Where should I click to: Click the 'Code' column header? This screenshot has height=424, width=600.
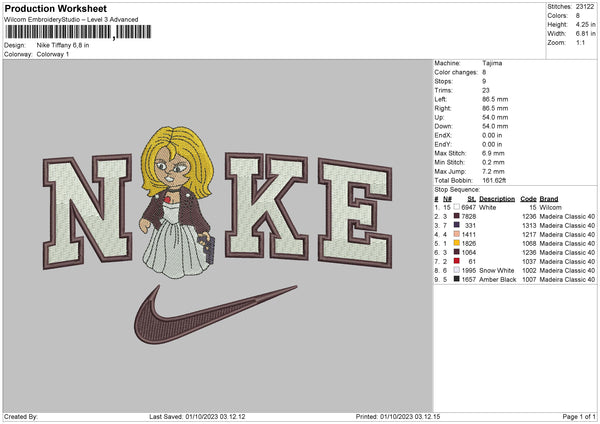[528, 199]
